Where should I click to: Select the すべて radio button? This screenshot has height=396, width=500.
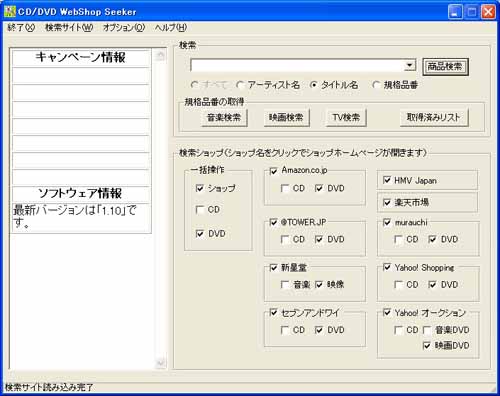click(210, 85)
